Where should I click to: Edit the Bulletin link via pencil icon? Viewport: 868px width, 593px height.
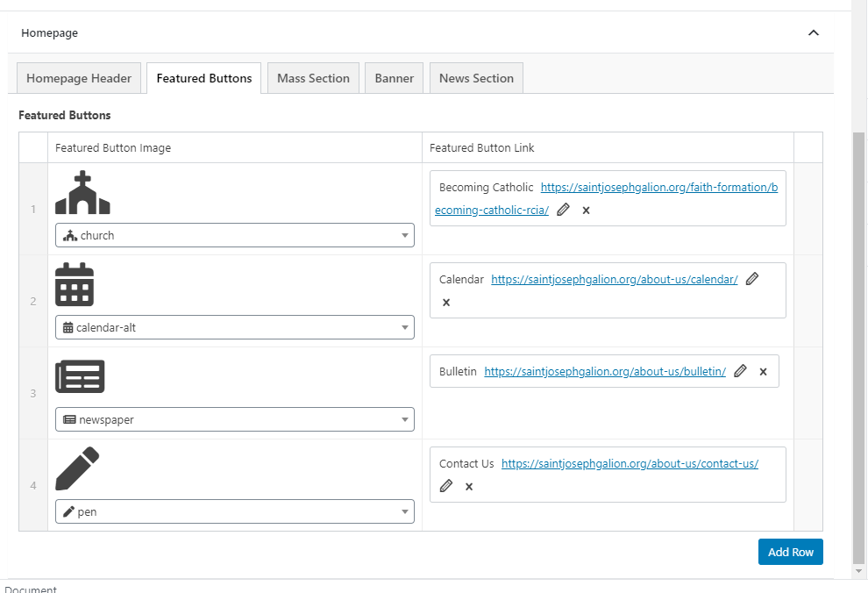tap(740, 371)
